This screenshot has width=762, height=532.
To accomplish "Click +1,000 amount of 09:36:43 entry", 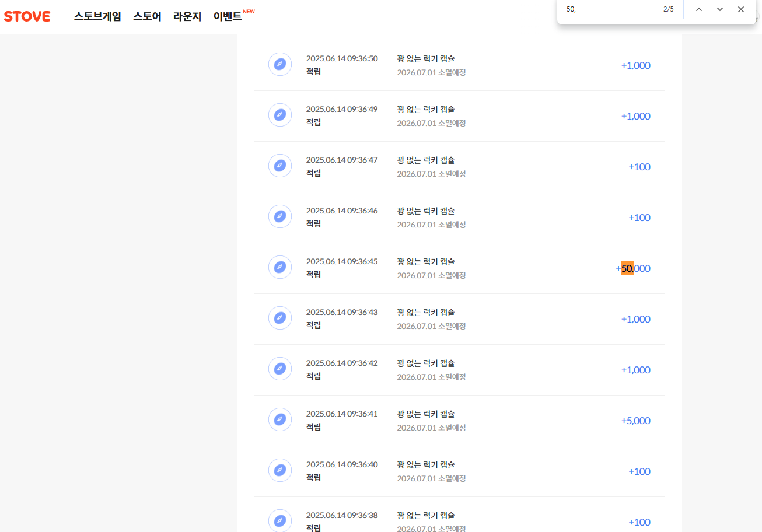I will (636, 319).
